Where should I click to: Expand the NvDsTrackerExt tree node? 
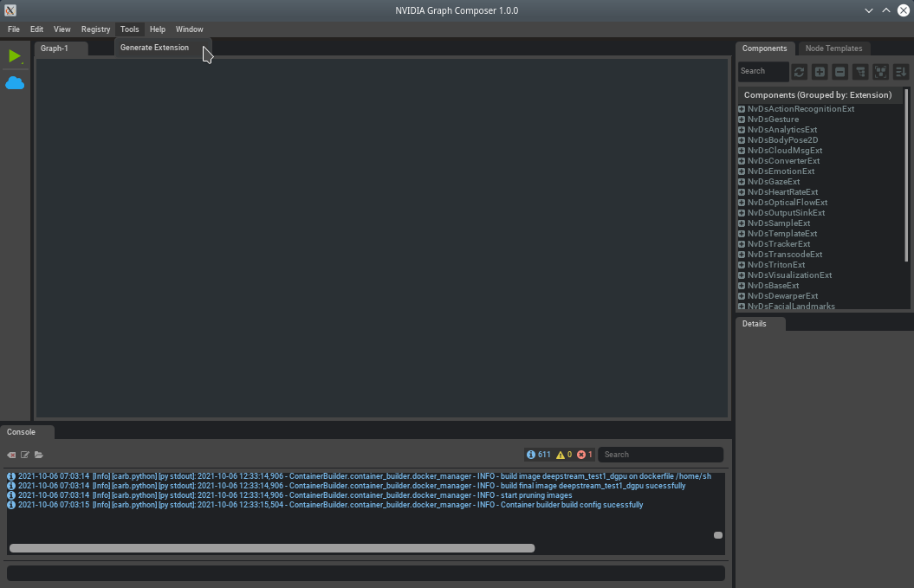[x=742, y=244]
